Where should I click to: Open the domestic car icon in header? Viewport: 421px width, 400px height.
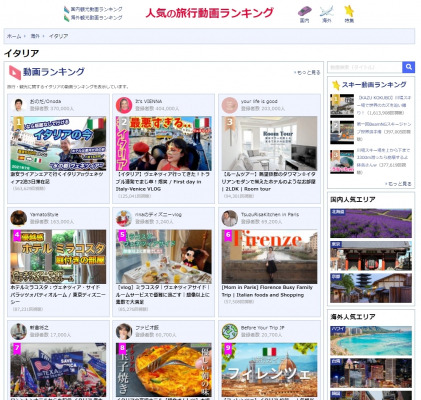tap(304, 12)
